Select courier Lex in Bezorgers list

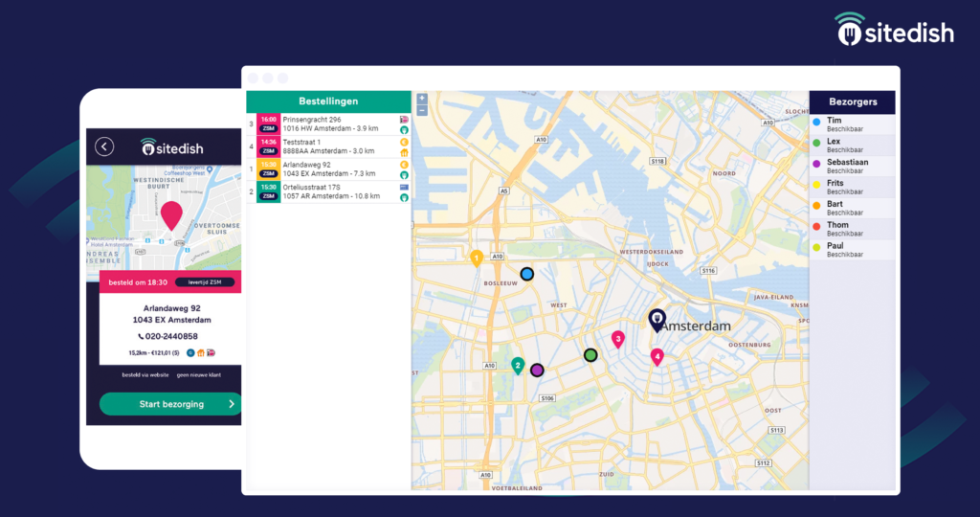(852, 145)
